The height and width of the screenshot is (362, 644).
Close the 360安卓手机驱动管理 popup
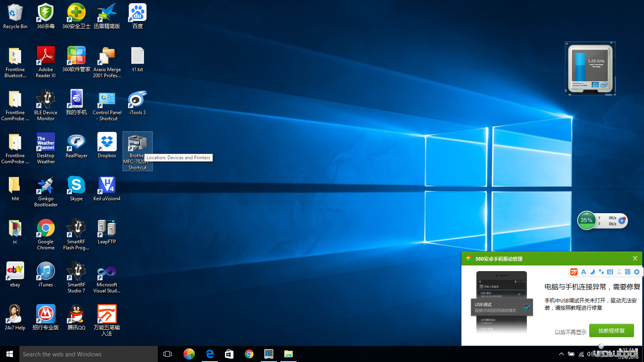coord(635,258)
